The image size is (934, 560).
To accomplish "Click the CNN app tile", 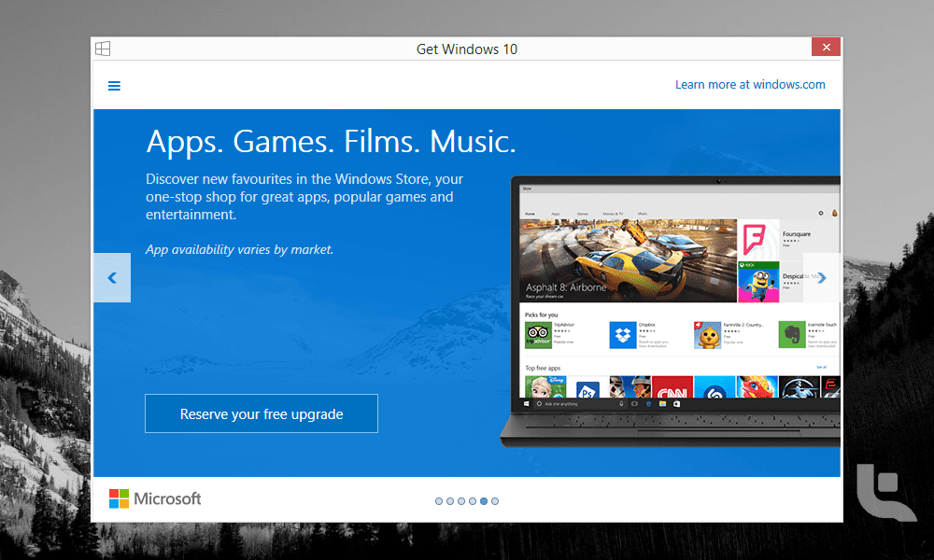I will pyautogui.click(x=672, y=386).
